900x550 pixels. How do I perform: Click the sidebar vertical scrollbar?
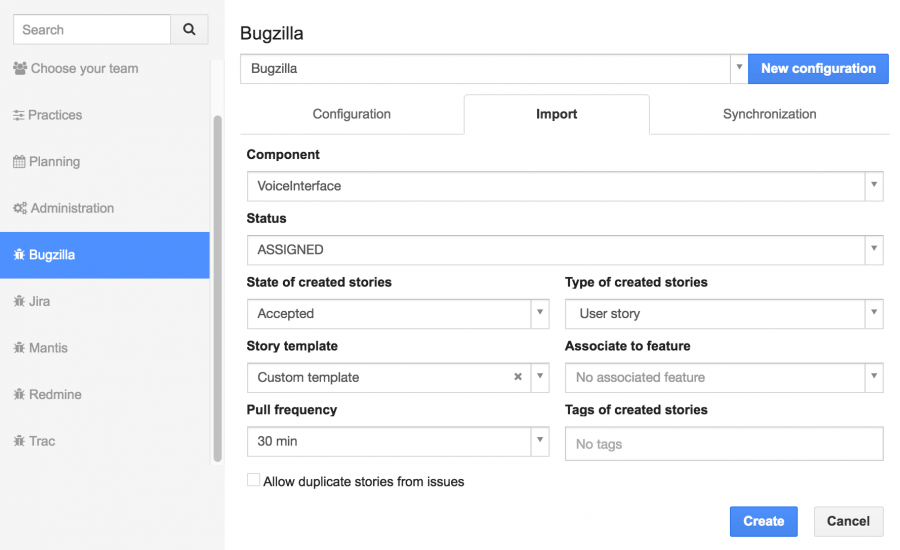[218, 287]
